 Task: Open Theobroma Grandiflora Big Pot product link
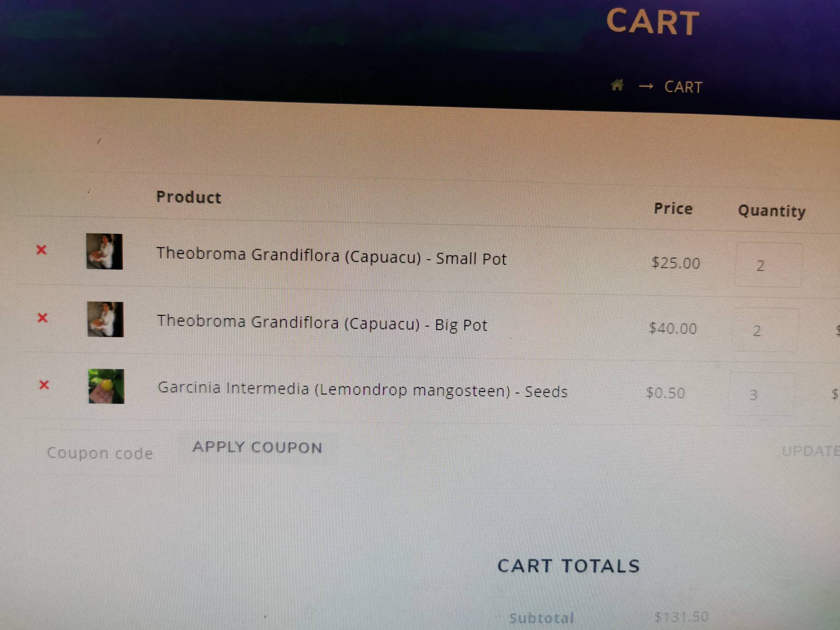point(322,323)
